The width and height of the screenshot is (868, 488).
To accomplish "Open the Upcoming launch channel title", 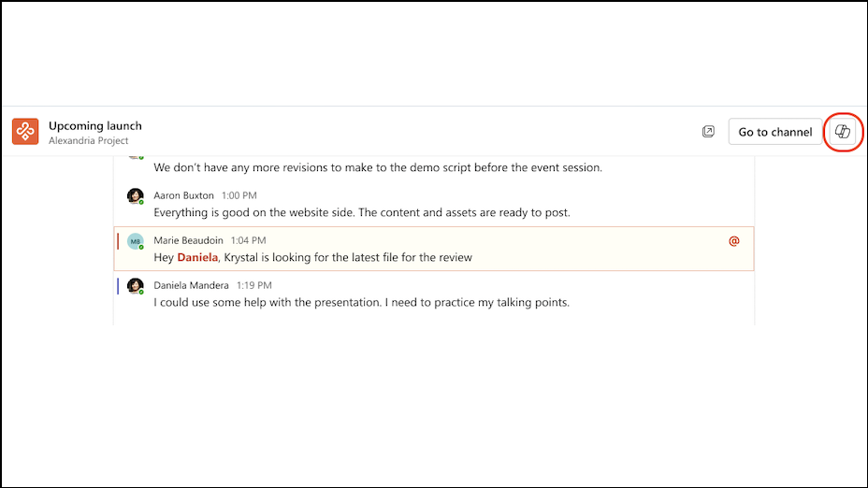I will [95, 125].
